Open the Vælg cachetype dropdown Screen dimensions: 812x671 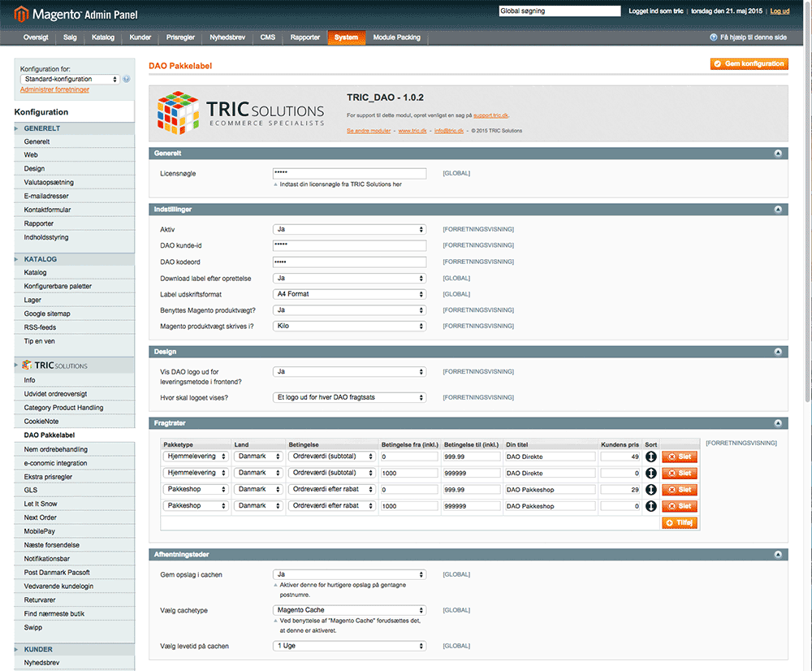point(349,610)
